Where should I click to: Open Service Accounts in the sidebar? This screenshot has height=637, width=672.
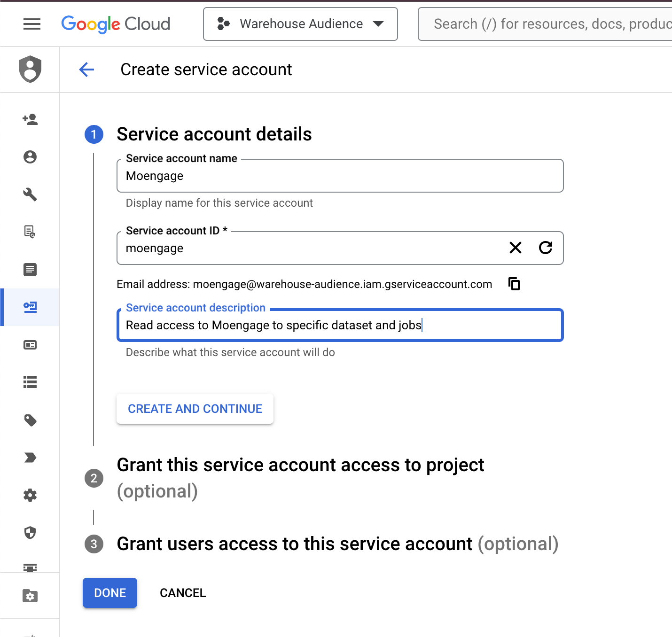click(30, 307)
